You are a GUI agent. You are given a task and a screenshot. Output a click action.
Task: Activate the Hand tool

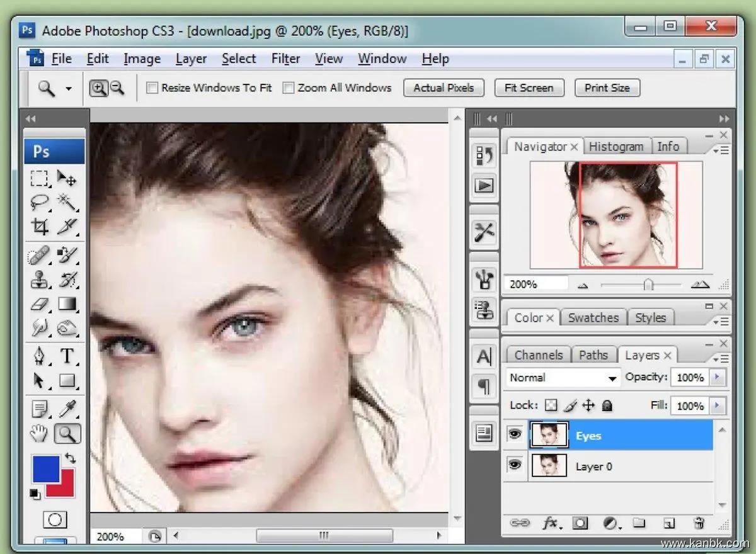(x=40, y=433)
